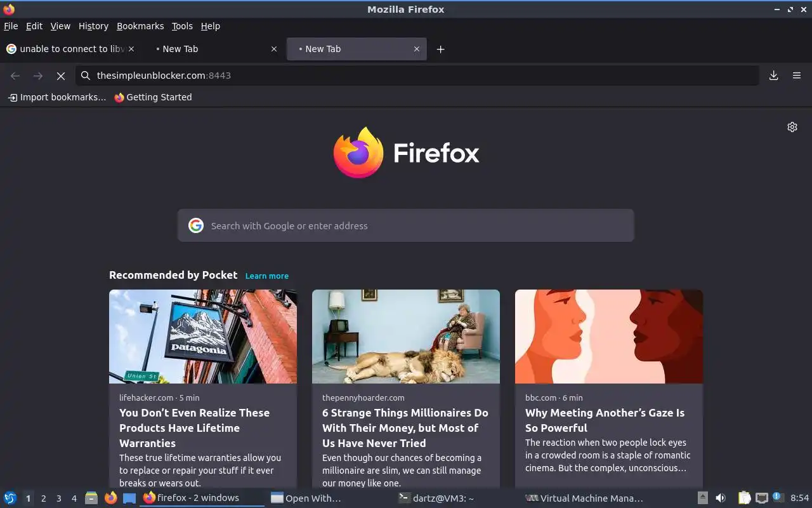Open the two faces illustration thumbnail
The image size is (812, 508).
(x=609, y=337)
